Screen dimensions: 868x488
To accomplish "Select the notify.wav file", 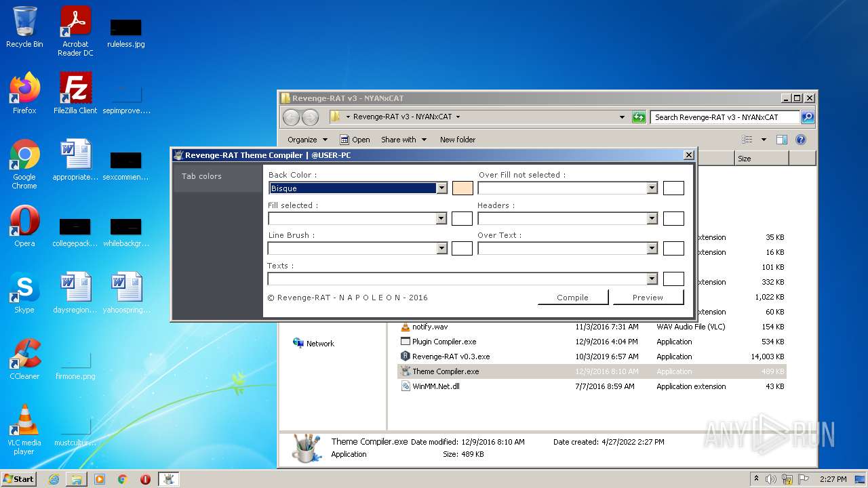I will [x=430, y=327].
